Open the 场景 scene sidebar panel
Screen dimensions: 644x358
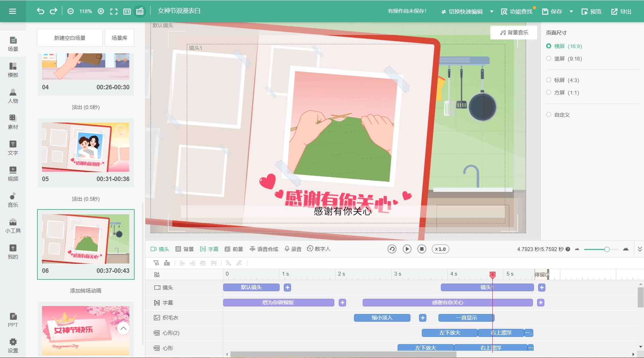pos(13,44)
